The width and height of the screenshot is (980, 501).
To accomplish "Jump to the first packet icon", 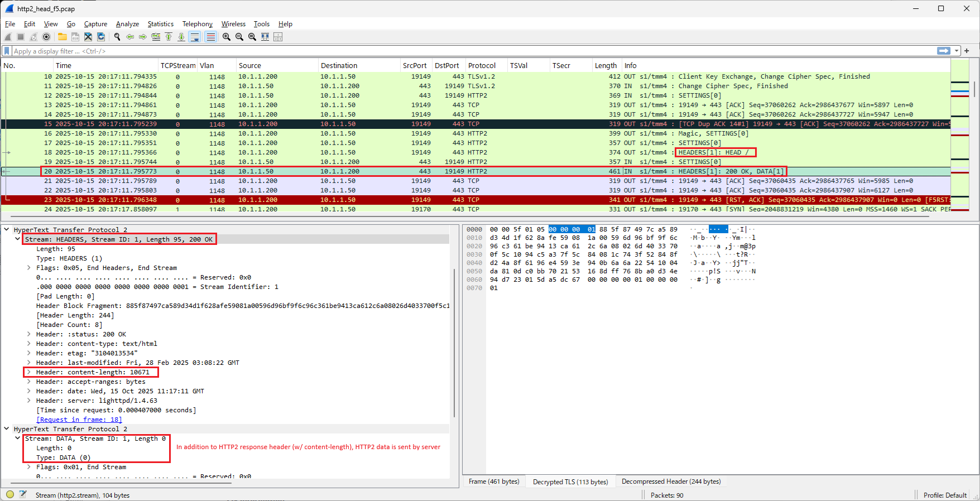I will point(169,37).
